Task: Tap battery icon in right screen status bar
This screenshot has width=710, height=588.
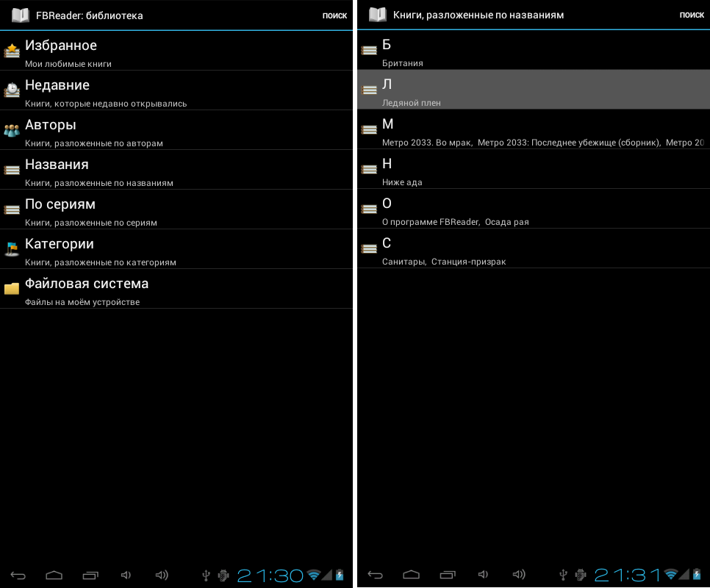Action: (x=697, y=575)
